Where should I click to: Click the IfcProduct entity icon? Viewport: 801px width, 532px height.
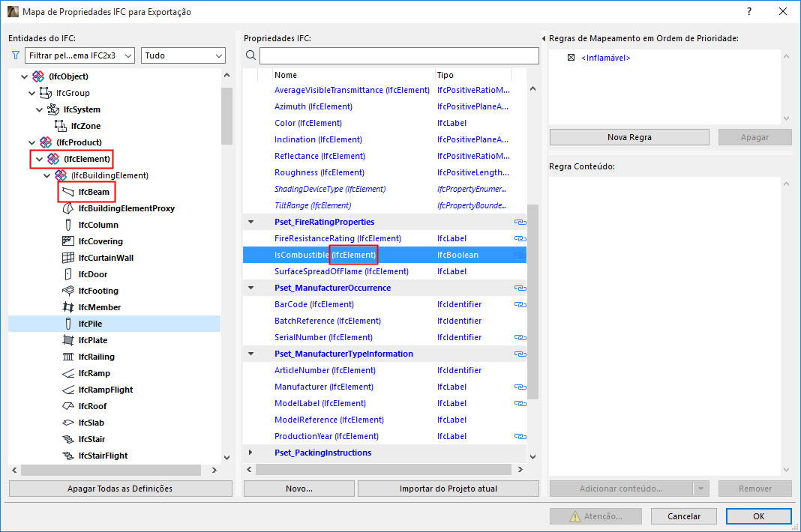click(x=46, y=142)
